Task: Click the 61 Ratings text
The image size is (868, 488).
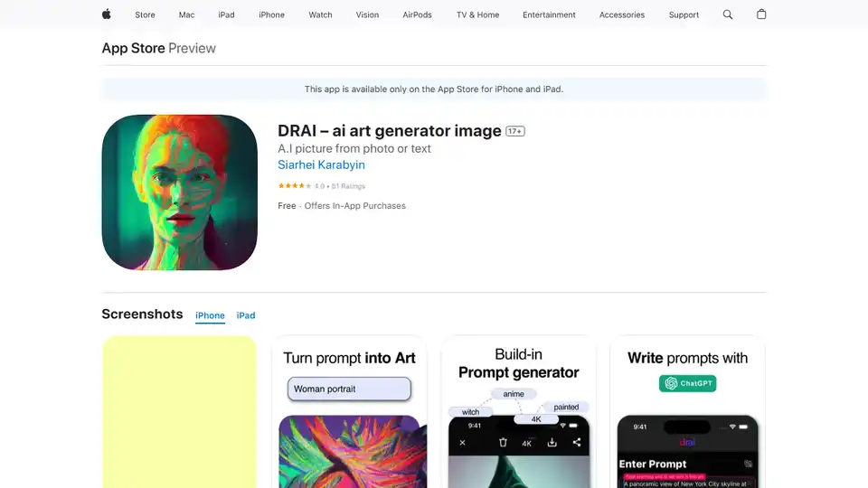Action: [348, 186]
